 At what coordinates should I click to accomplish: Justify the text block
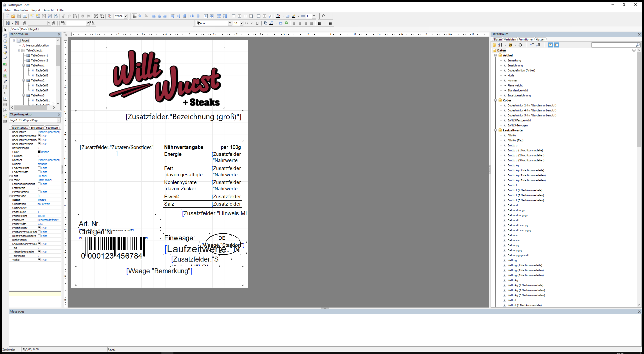pos(311,23)
